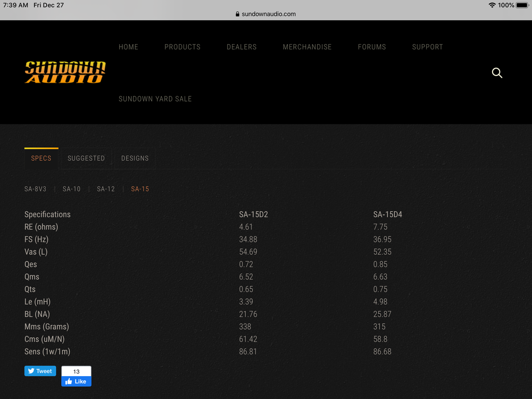This screenshot has width=532, height=399.
Task: Select the SA-8V3 model link
Action: pyautogui.click(x=35, y=189)
